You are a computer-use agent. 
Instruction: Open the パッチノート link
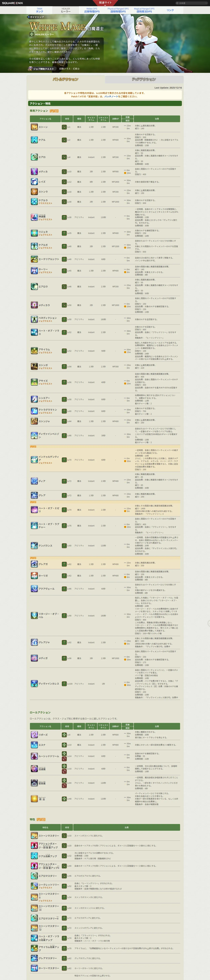[111, 97]
